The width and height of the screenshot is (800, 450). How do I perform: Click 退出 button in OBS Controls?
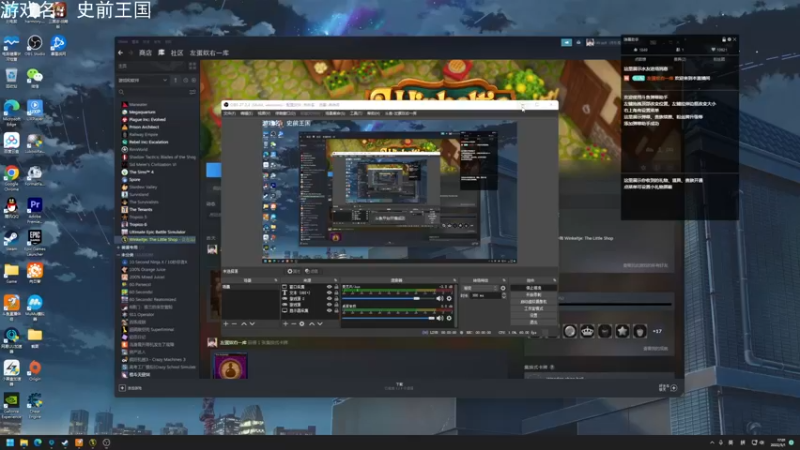tap(534, 322)
